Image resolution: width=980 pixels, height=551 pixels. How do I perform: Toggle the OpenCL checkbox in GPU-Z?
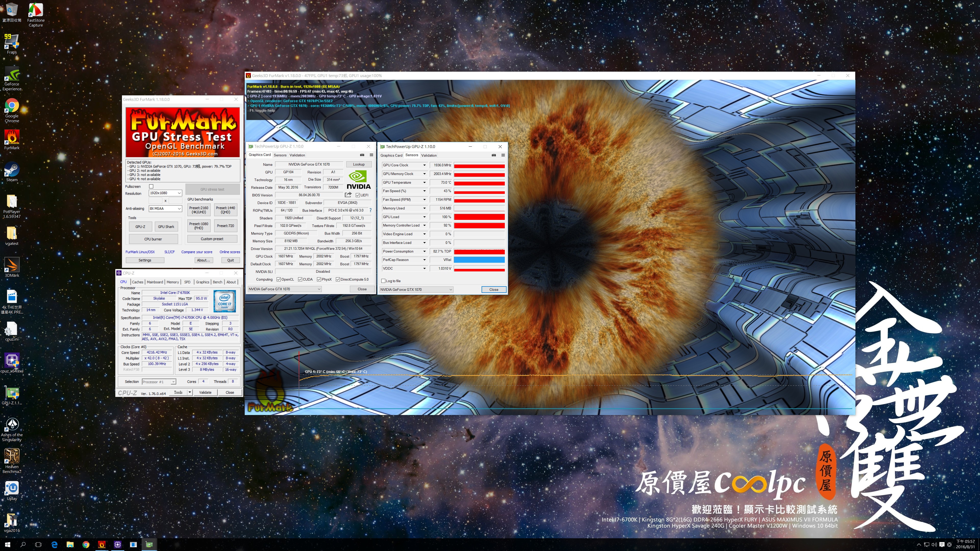click(279, 280)
